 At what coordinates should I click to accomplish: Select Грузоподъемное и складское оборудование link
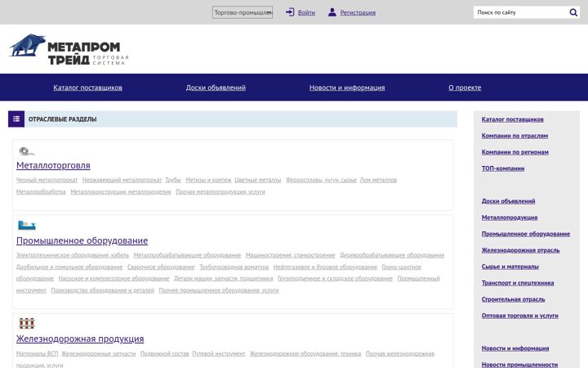point(335,278)
